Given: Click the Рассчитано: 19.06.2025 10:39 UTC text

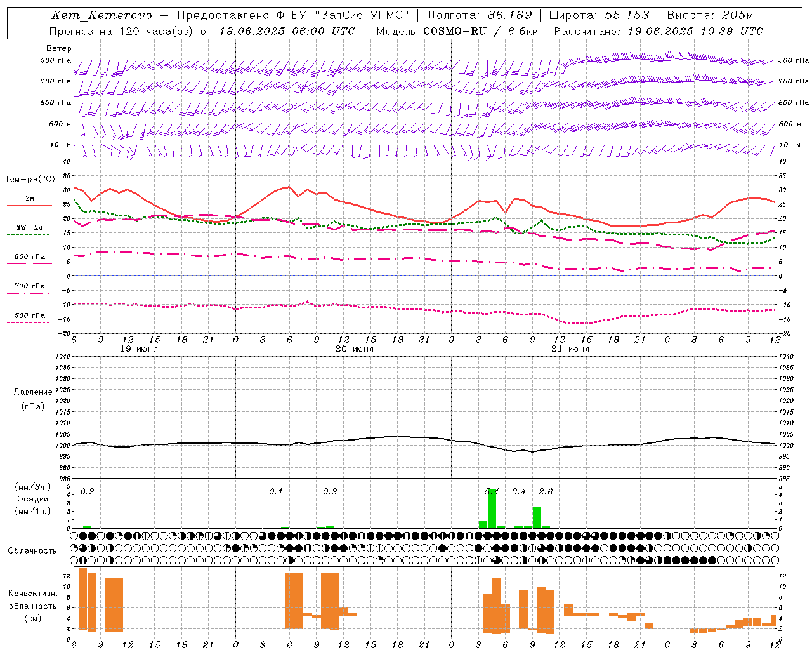Looking at the screenshot, I should (658, 31).
